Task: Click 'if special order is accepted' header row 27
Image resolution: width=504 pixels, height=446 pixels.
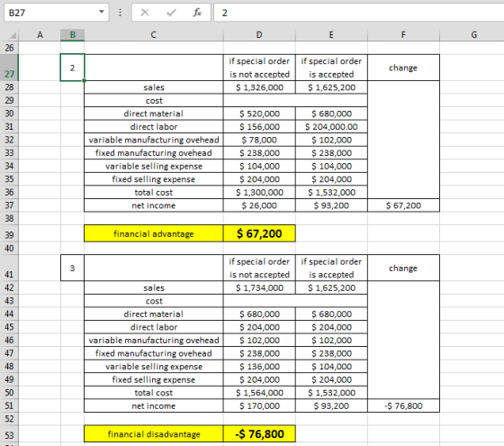Action: [x=331, y=68]
